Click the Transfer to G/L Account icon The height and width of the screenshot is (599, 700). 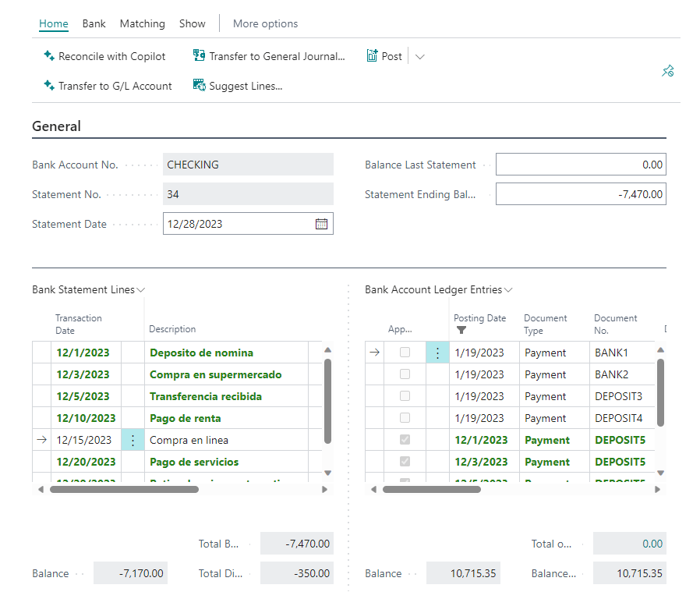pyautogui.click(x=49, y=86)
